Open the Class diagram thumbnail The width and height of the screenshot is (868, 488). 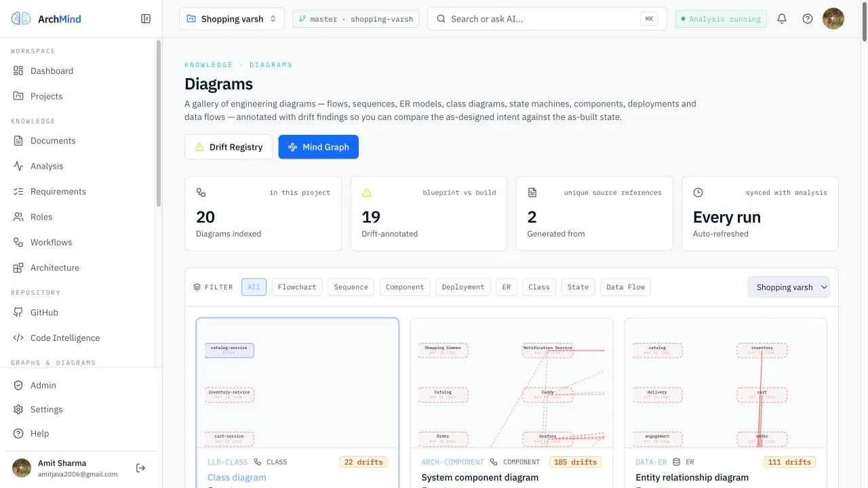coord(298,383)
